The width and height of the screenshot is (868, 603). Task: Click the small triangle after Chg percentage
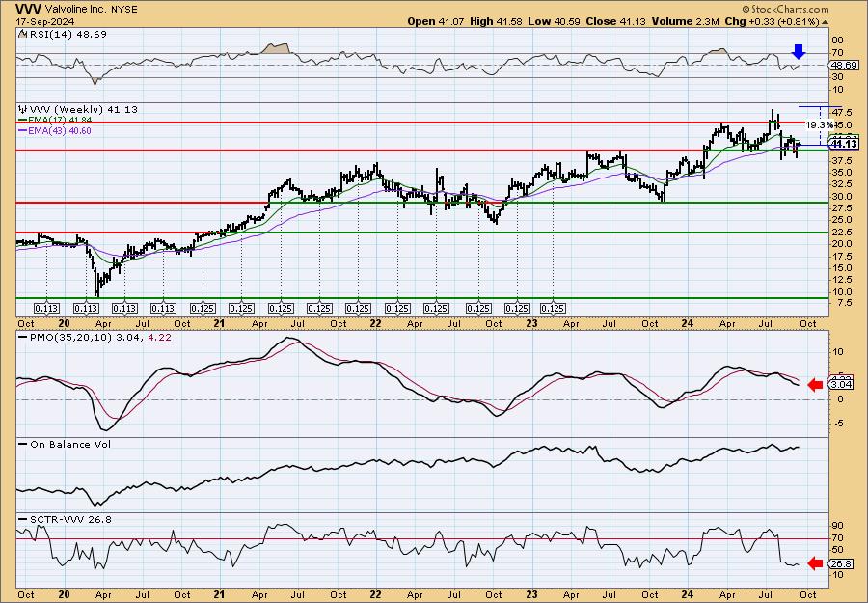(825, 22)
